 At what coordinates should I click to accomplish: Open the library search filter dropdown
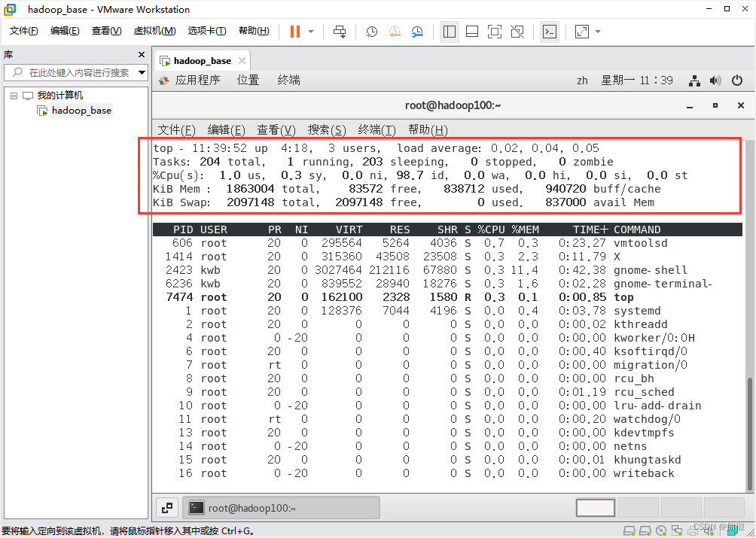point(142,73)
